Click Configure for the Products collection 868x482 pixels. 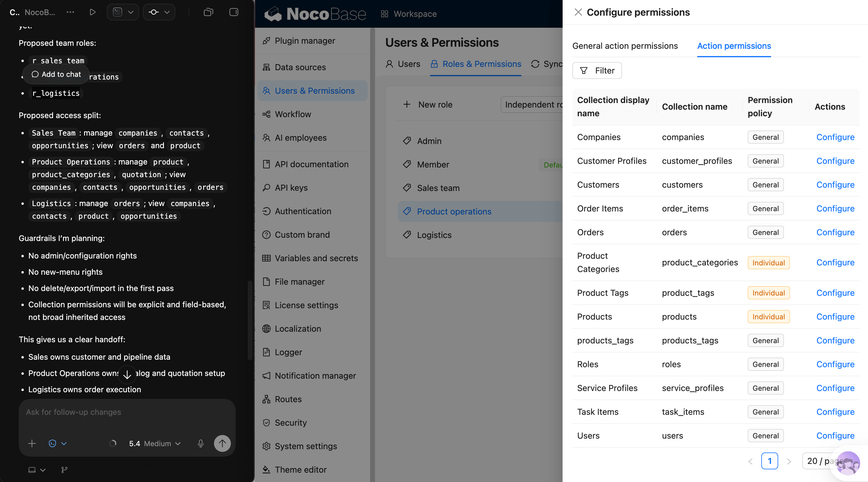click(x=835, y=317)
